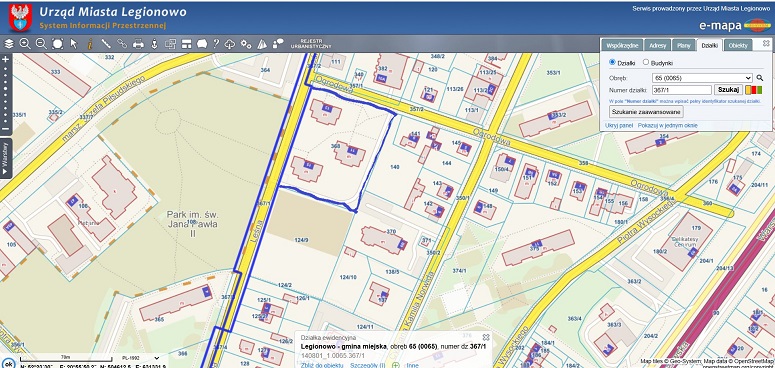Click the Szukanie zaawansowane button

646,112
